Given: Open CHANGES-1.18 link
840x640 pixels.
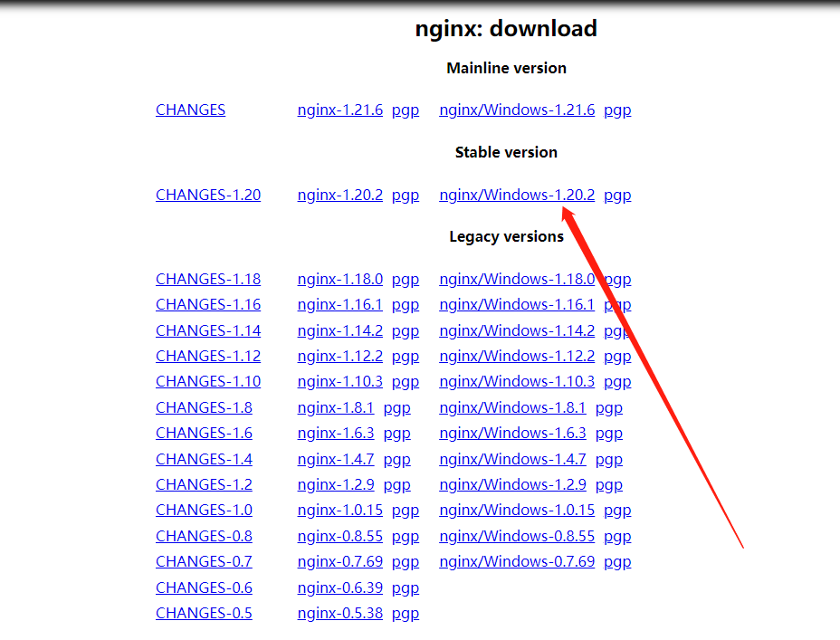Looking at the screenshot, I should (x=208, y=279).
